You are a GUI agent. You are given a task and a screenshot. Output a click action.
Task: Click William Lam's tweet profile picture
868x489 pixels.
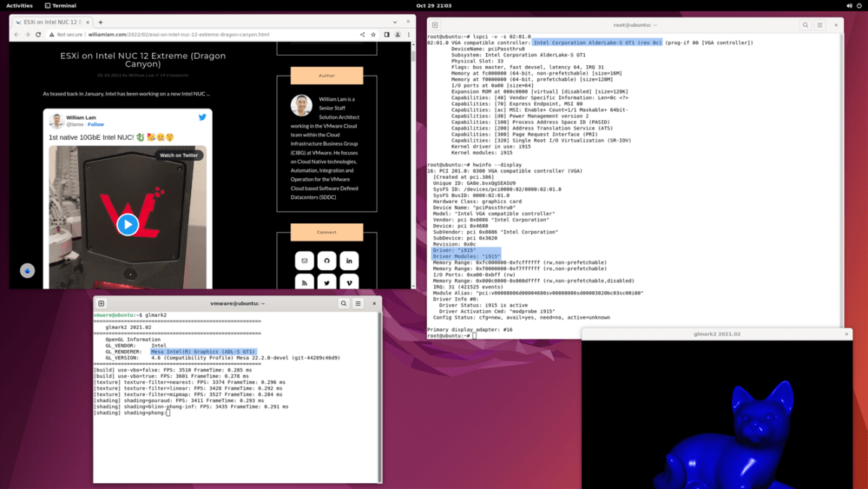56,121
